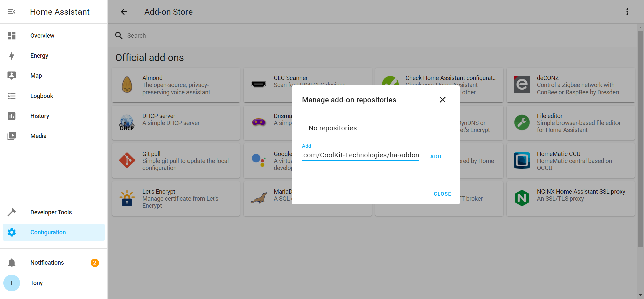Click the File editor wrench icon
The image size is (644, 299).
point(522,122)
